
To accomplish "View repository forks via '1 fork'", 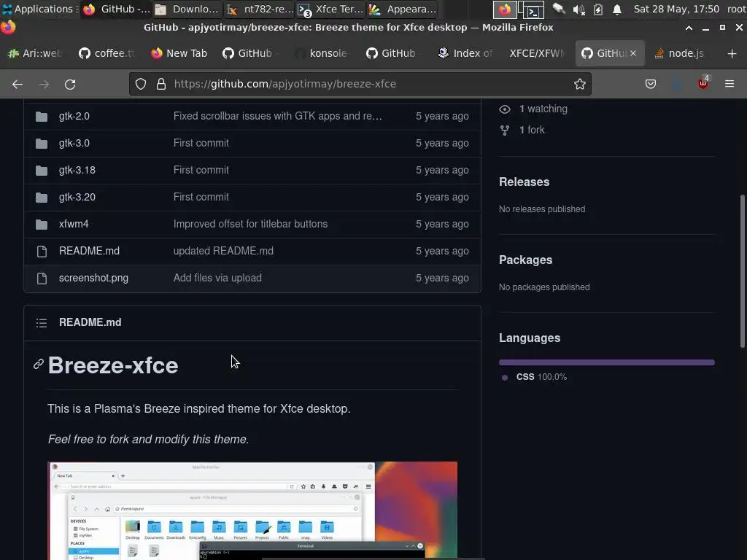I will (x=532, y=130).
